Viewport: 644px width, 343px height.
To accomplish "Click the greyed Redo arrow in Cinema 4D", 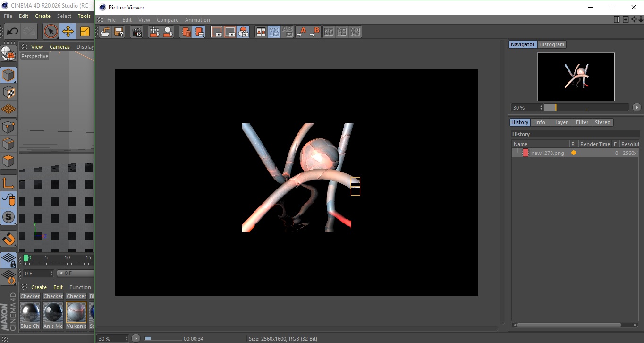I will 29,32.
